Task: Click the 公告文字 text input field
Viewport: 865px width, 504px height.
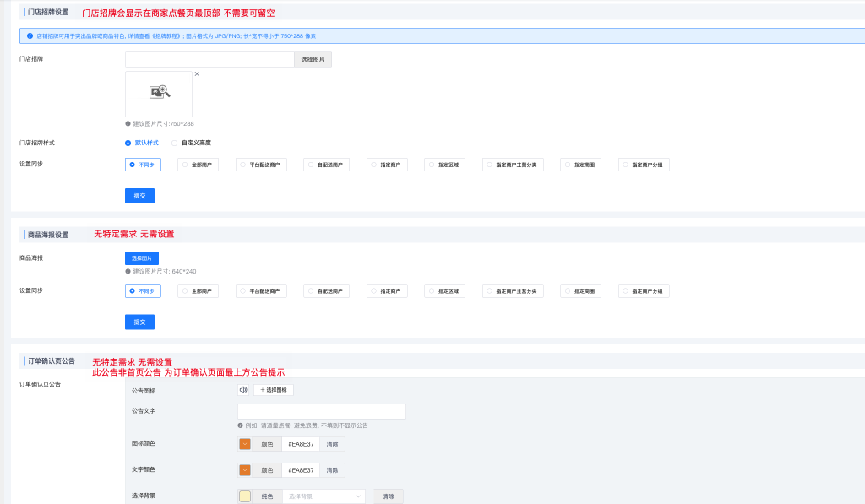Action: (x=321, y=411)
